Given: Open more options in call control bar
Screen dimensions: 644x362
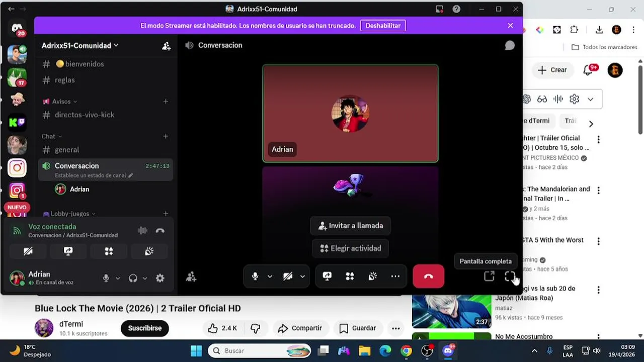Looking at the screenshot, I should tap(395, 276).
